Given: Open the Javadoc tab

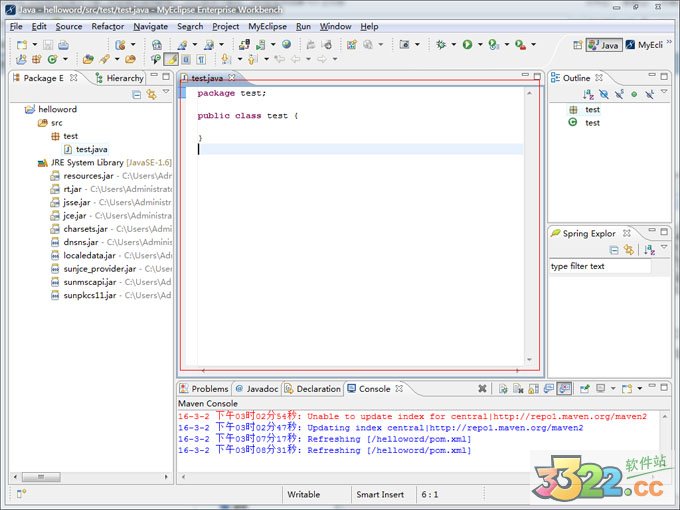Looking at the screenshot, I should point(257,389).
